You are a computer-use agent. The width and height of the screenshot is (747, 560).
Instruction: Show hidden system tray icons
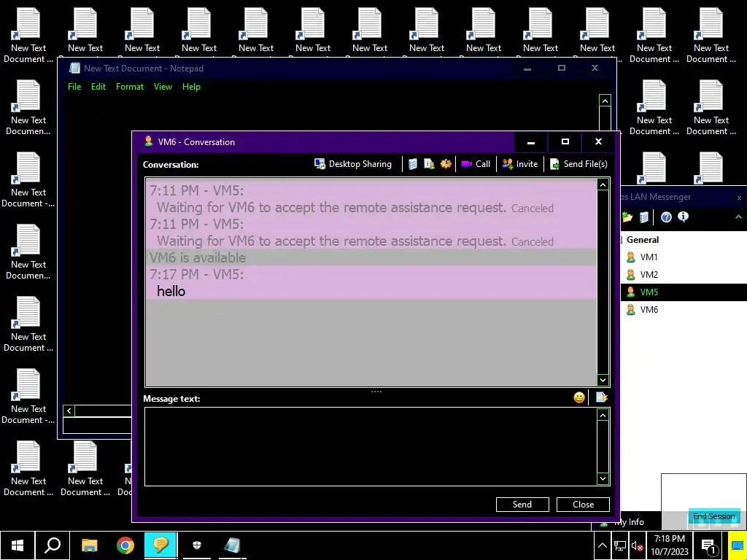tap(602, 545)
